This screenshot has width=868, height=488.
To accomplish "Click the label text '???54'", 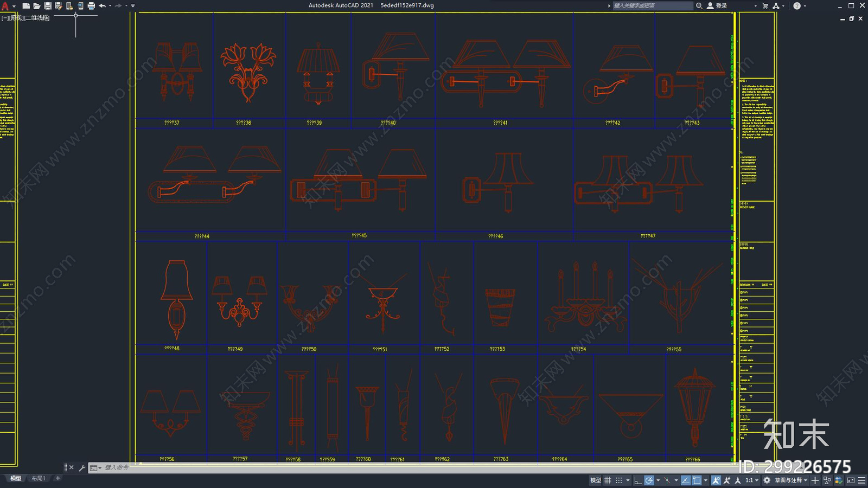I will point(578,349).
